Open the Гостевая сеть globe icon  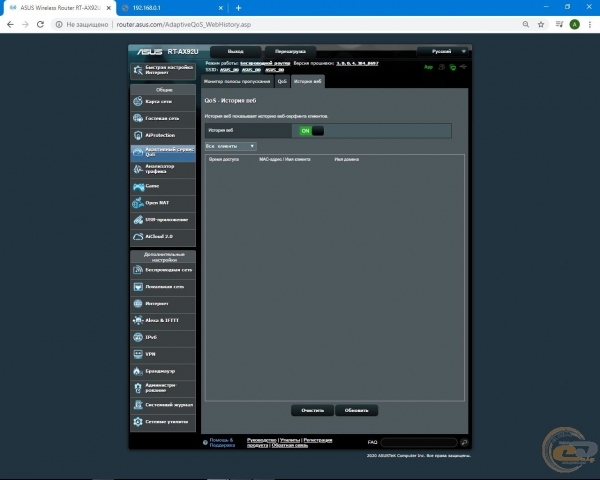coord(138,118)
